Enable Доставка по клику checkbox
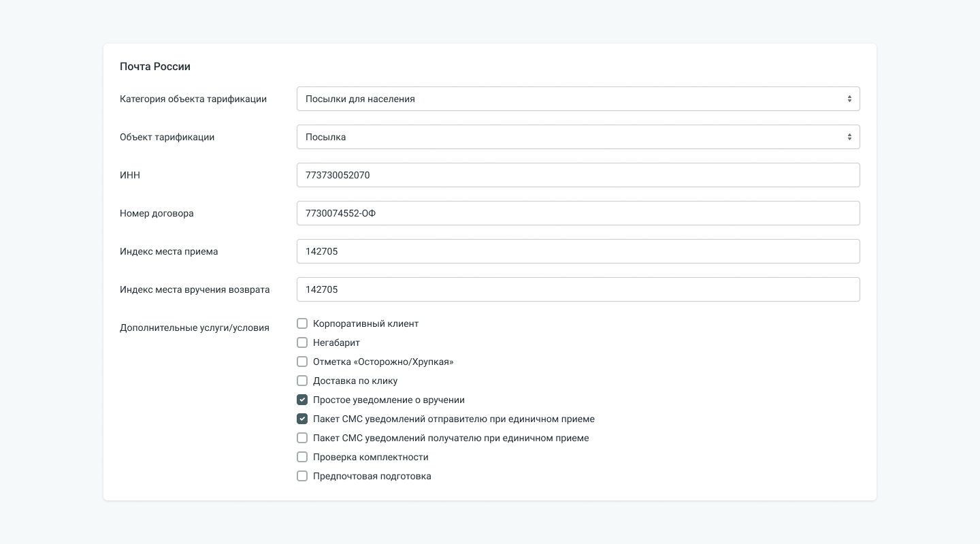Image resolution: width=980 pixels, height=544 pixels. click(302, 381)
